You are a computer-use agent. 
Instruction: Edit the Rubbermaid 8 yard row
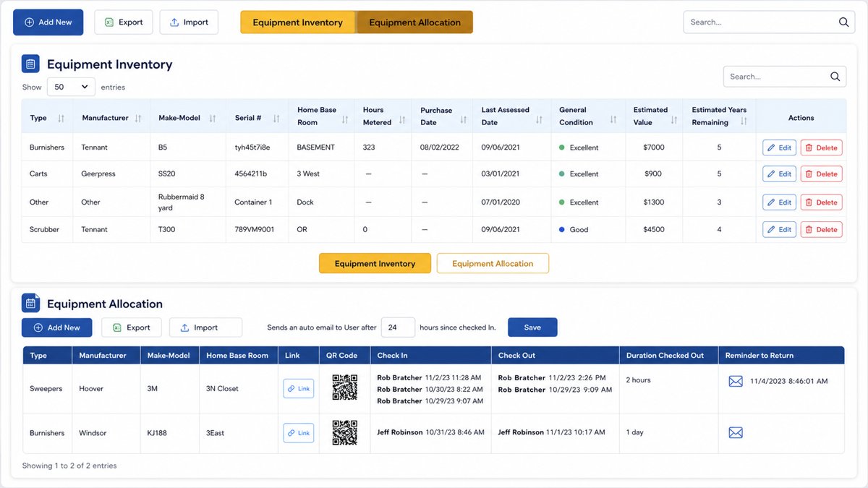tap(779, 202)
